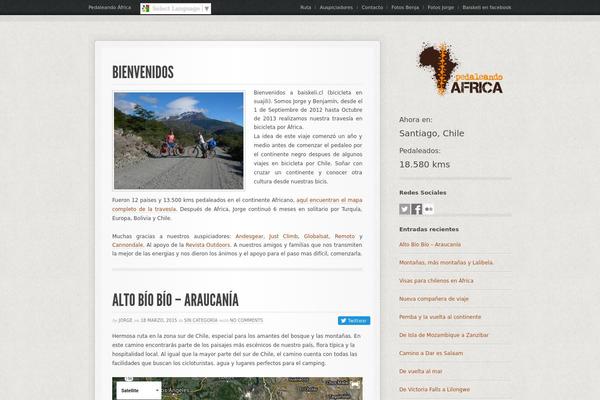Viewport: 600px width, 400px height.
Task: Visit the Cannondale sponsor link
Action: [127, 245]
